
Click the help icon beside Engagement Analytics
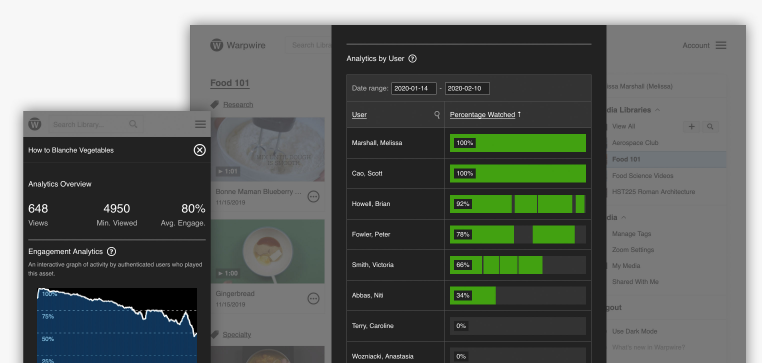coord(111,251)
